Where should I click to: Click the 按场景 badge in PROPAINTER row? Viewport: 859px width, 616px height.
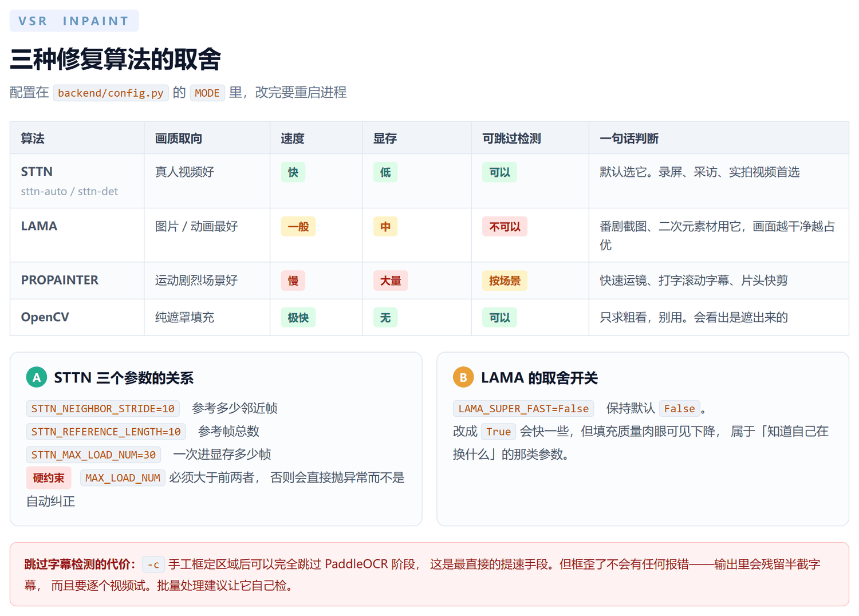505,281
